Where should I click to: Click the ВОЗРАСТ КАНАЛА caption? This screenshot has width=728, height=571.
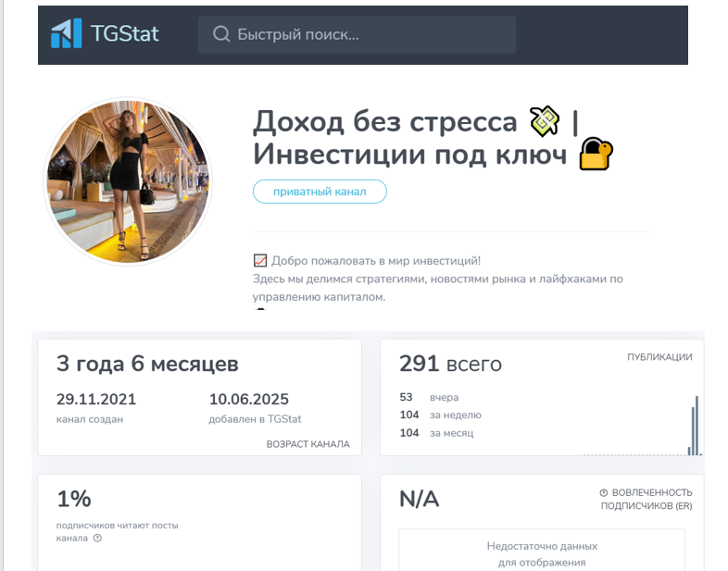[x=308, y=444]
